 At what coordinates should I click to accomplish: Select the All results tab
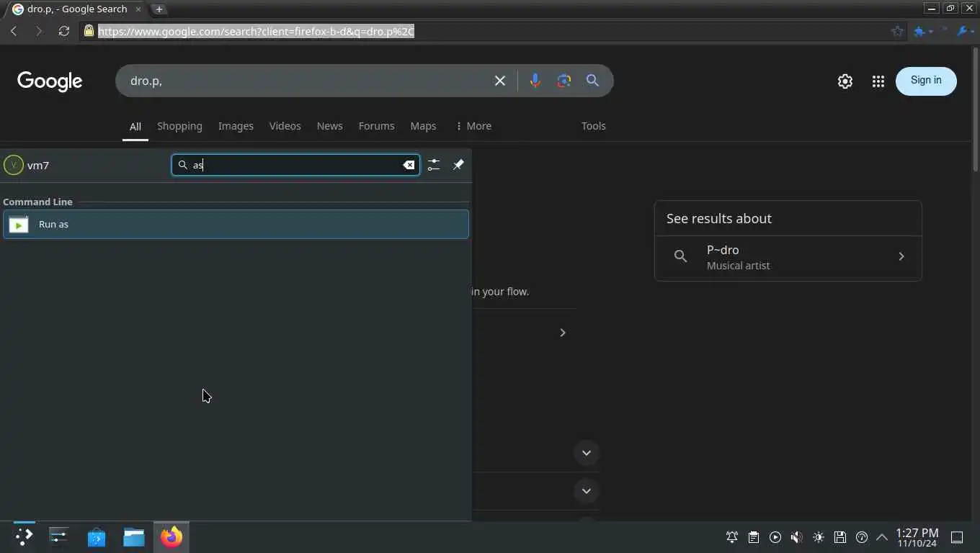[x=135, y=126]
